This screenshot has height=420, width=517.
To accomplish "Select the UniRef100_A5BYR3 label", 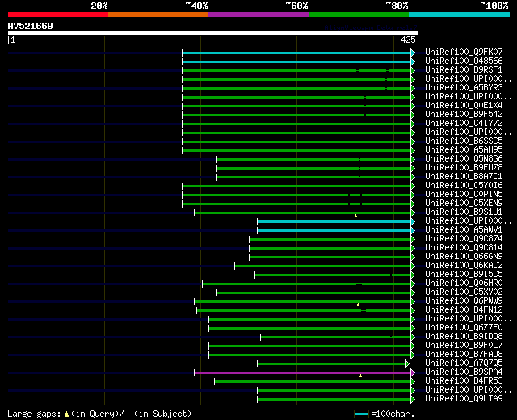I will 464,87.
